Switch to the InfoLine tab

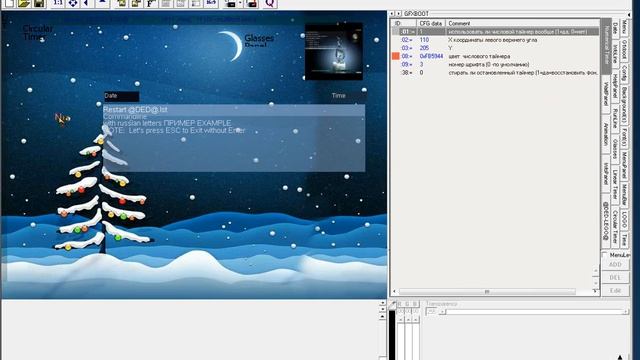point(615,53)
